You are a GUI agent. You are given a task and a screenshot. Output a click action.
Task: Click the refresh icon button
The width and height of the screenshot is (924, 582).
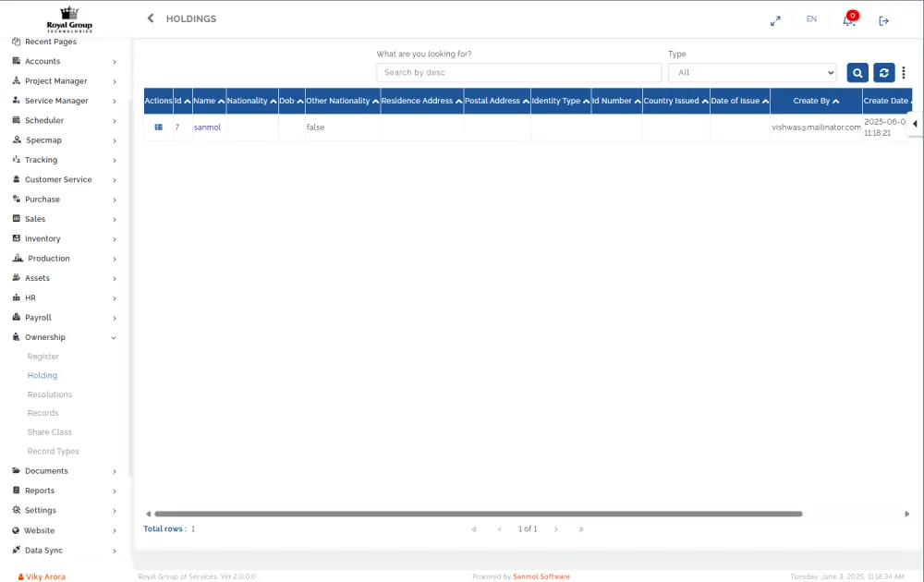click(x=884, y=73)
